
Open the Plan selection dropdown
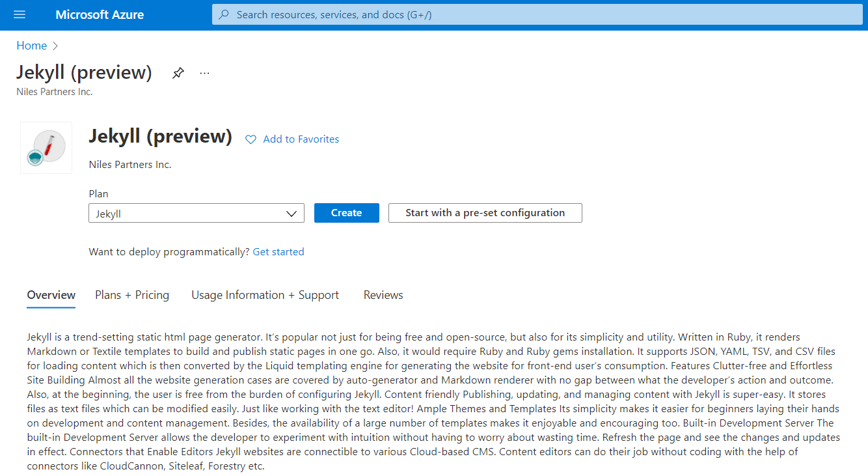(197, 212)
